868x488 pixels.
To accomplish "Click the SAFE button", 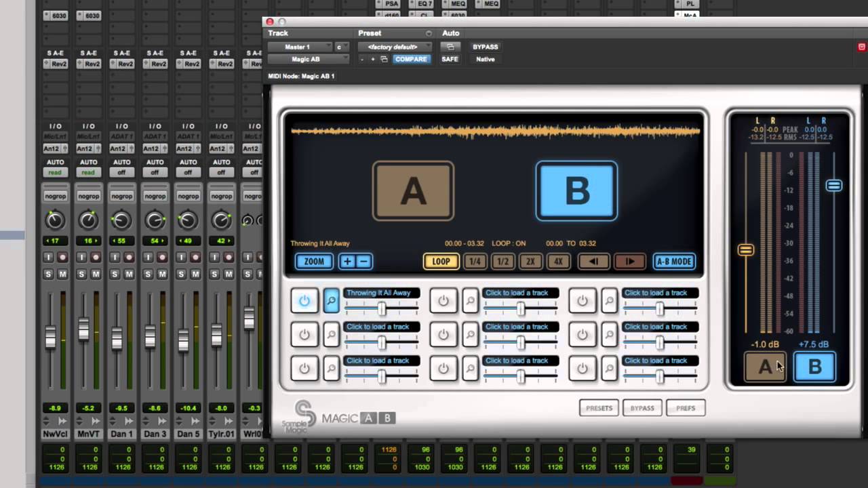I will pyautogui.click(x=450, y=60).
